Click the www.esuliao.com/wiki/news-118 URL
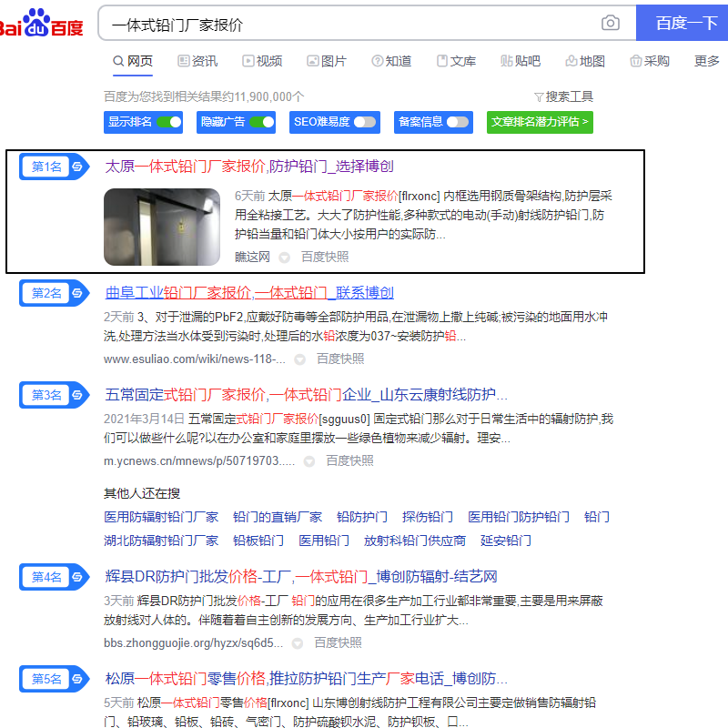Image resolution: width=728 pixels, height=728 pixels. pos(195,359)
